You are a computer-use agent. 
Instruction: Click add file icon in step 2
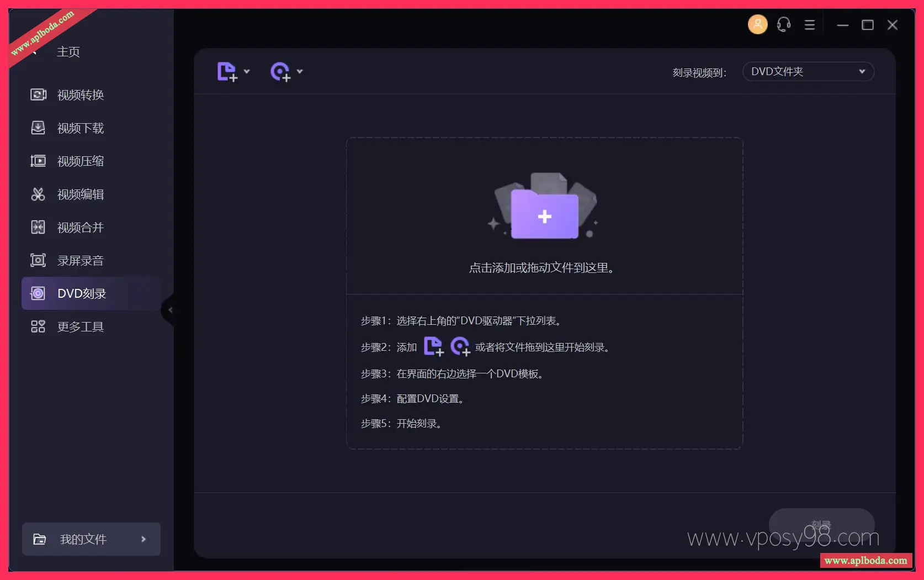pyautogui.click(x=433, y=347)
